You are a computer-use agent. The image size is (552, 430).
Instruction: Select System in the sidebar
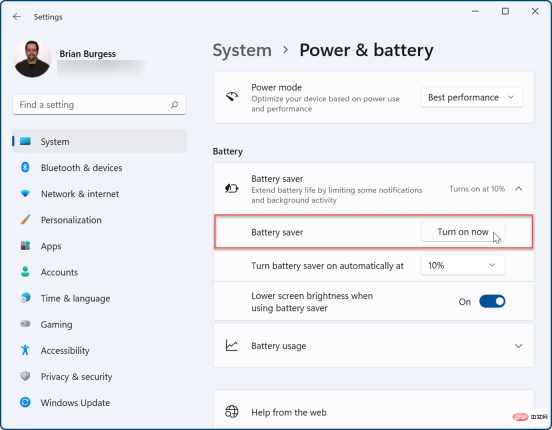tap(99, 141)
